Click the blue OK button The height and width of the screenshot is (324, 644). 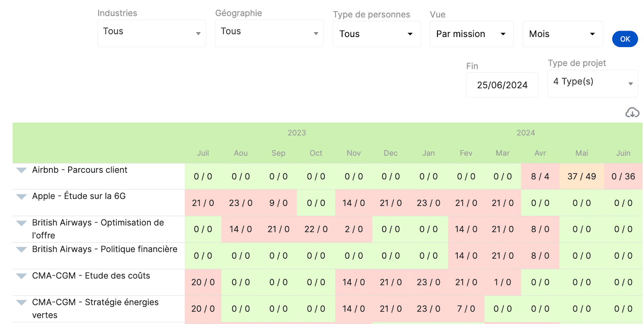coord(625,39)
